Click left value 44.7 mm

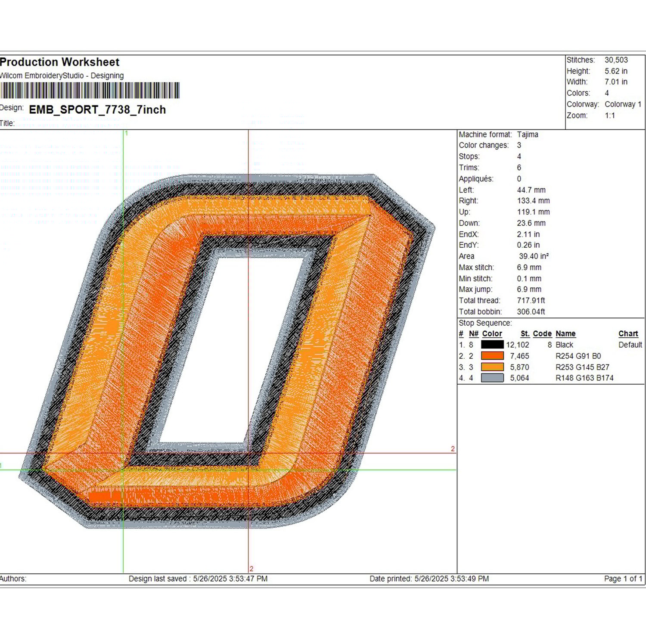531,190
